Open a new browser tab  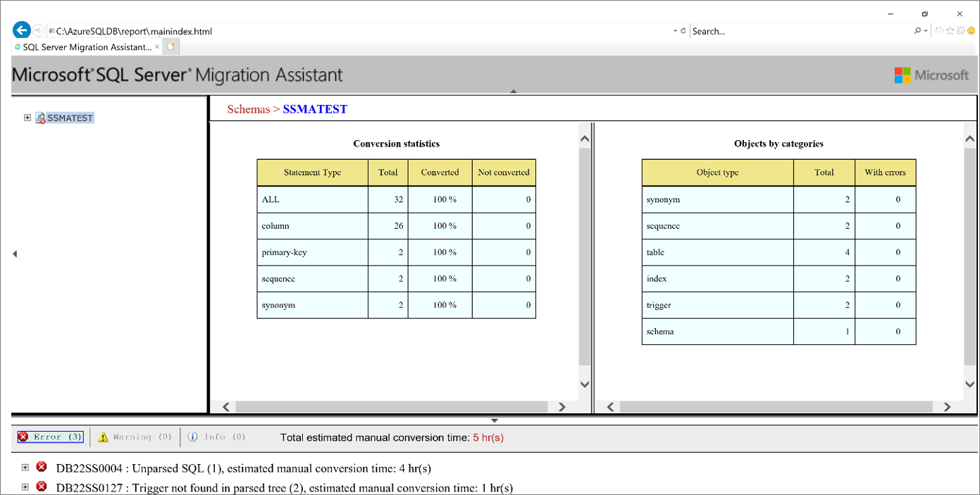[x=170, y=46]
